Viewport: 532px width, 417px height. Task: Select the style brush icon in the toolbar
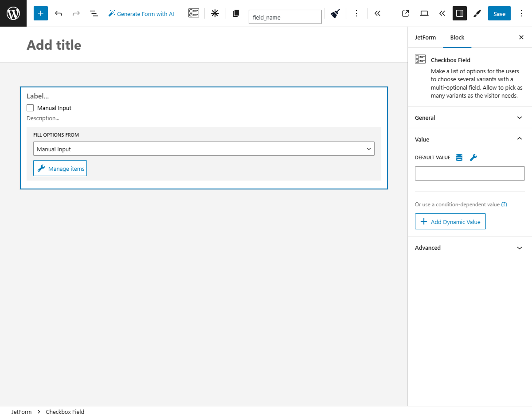pos(335,13)
